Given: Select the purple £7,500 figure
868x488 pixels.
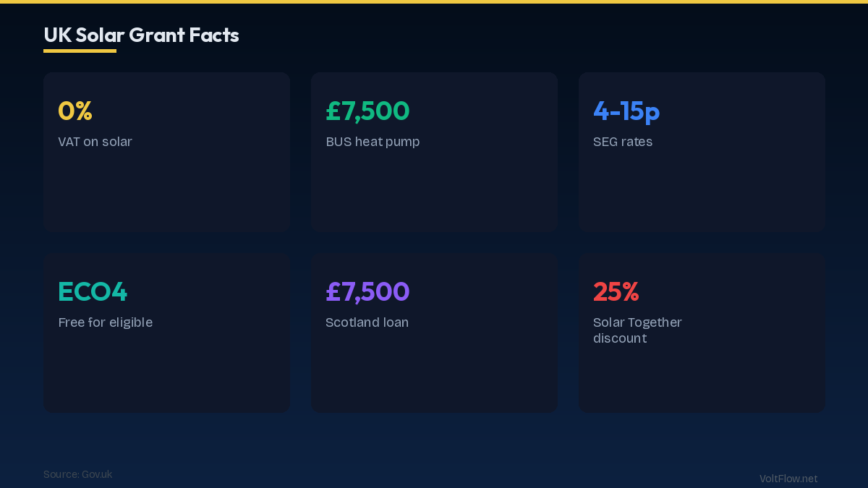Looking at the screenshot, I should click(x=367, y=291).
